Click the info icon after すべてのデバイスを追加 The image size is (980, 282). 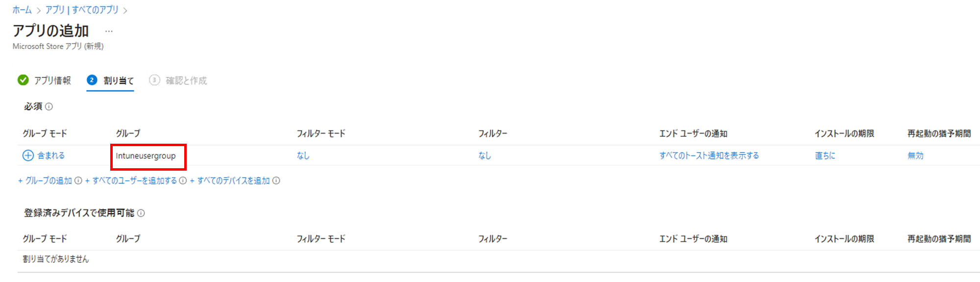coord(276,180)
